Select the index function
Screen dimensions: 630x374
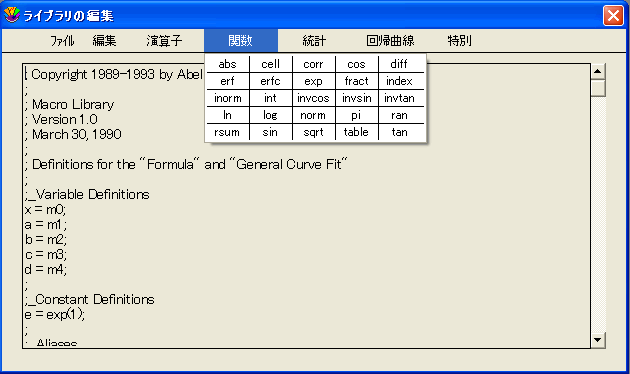[x=399, y=81]
